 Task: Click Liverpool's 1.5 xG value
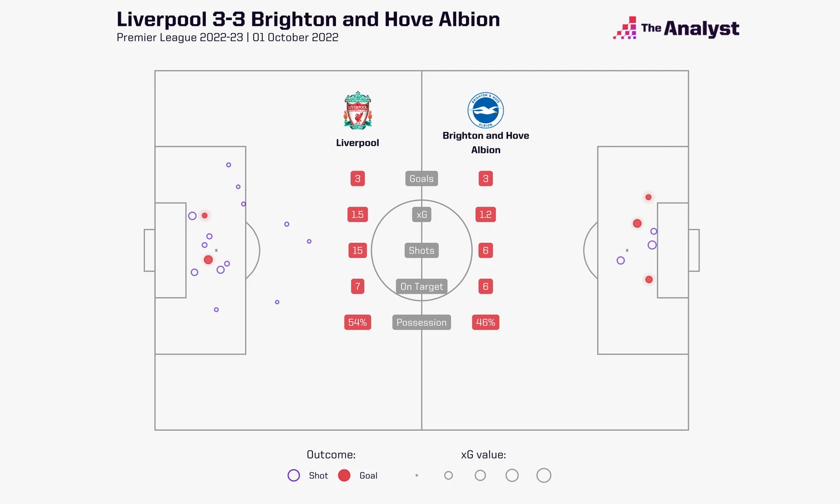tap(357, 215)
